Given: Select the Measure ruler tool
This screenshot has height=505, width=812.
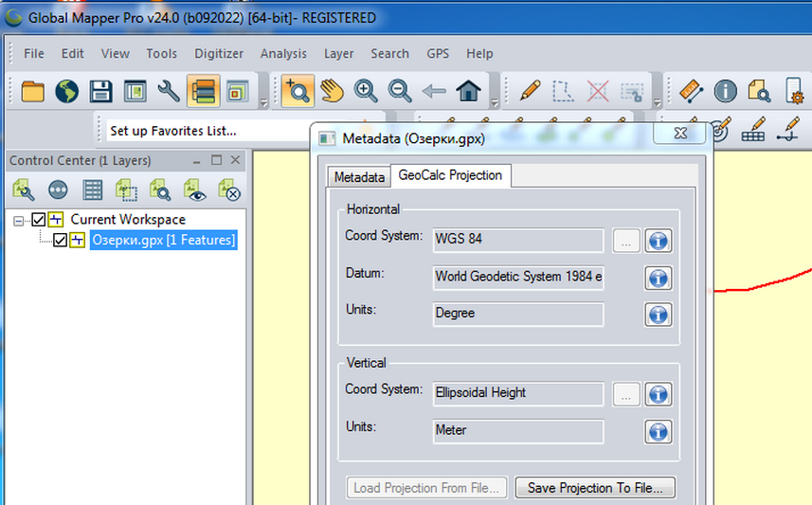Looking at the screenshot, I should click(x=692, y=91).
